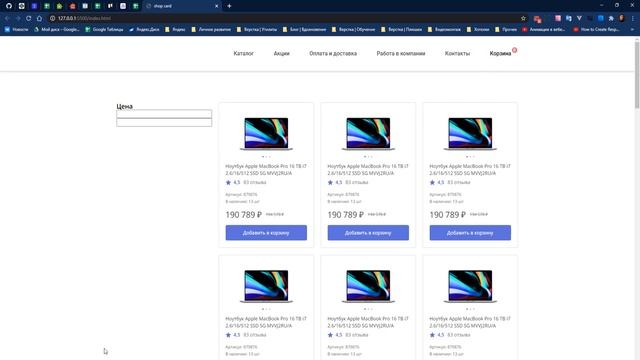
Task: Open the Акции menu item
Action: (x=281, y=53)
